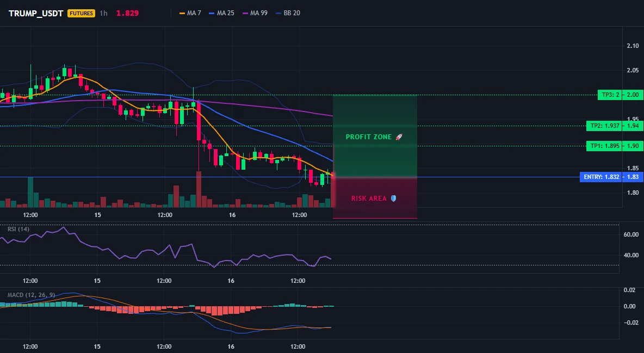Click the '16' date label under RSI panel

[231, 281]
